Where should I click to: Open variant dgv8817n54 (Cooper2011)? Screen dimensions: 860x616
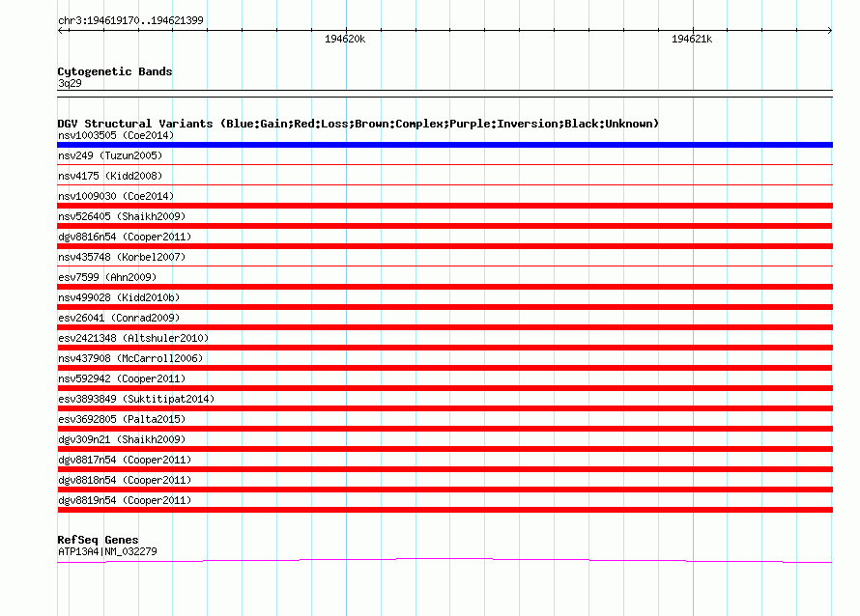[125, 460]
